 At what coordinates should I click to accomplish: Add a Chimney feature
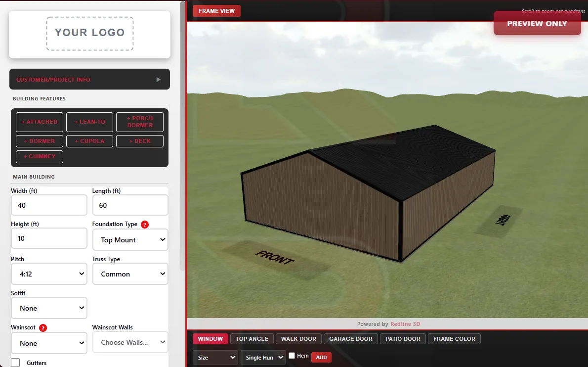[40, 156]
